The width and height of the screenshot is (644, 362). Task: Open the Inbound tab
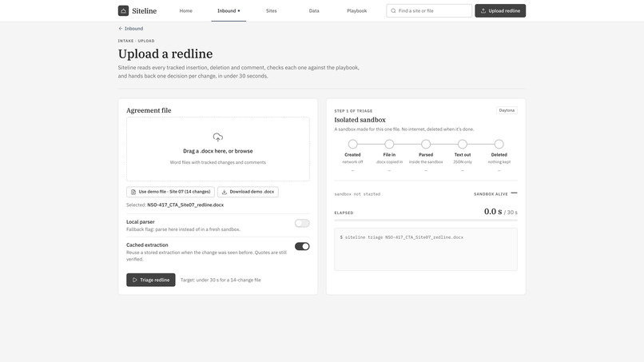point(229,10)
